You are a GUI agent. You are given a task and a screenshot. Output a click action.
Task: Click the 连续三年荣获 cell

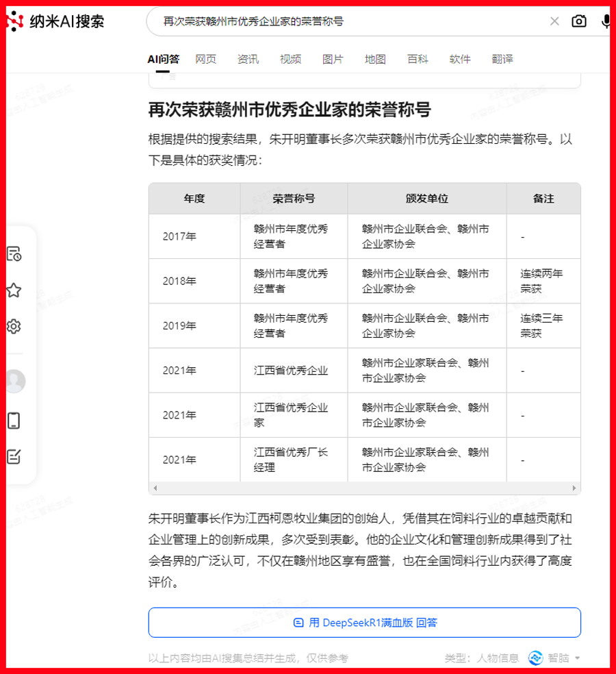pos(543,326)
